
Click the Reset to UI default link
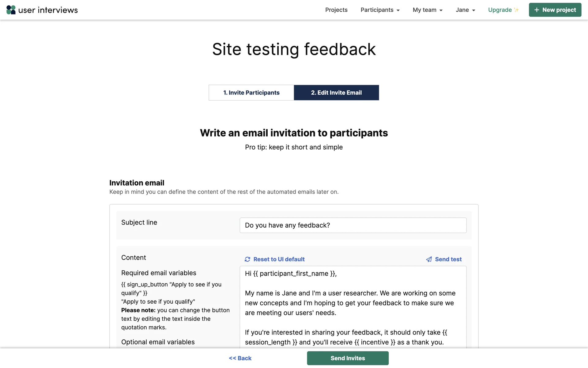pos(279,259)
